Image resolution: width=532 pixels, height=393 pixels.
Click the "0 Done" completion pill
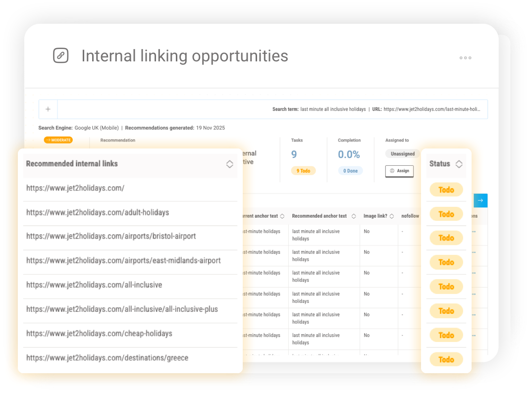click(350, 170)
